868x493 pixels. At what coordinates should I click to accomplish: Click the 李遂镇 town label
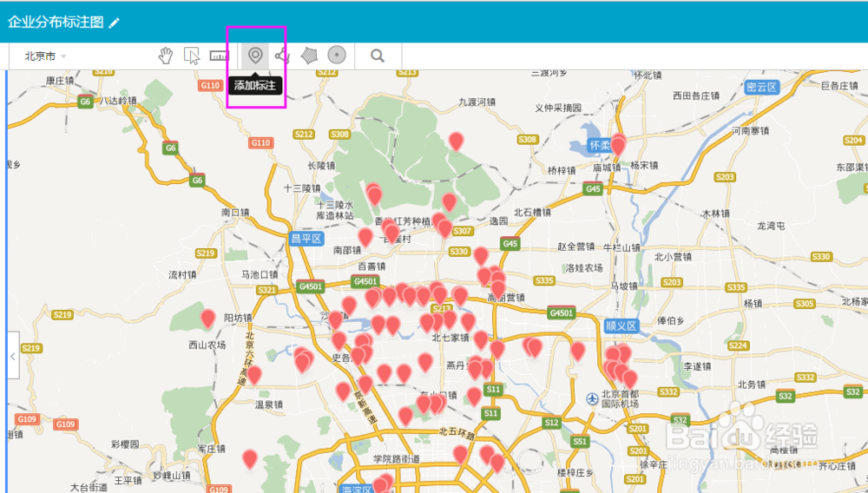coord(697,366)
